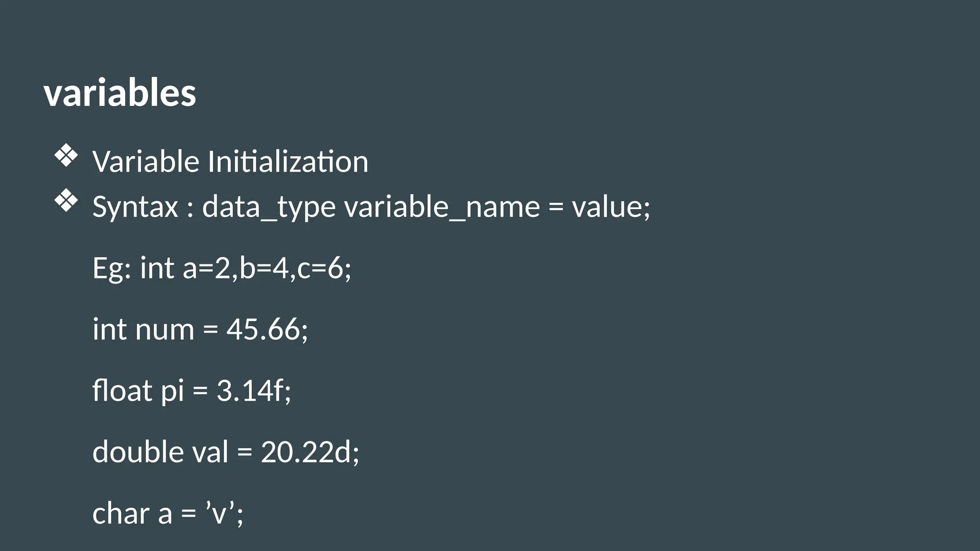Click the 'char' keyword

121,513
